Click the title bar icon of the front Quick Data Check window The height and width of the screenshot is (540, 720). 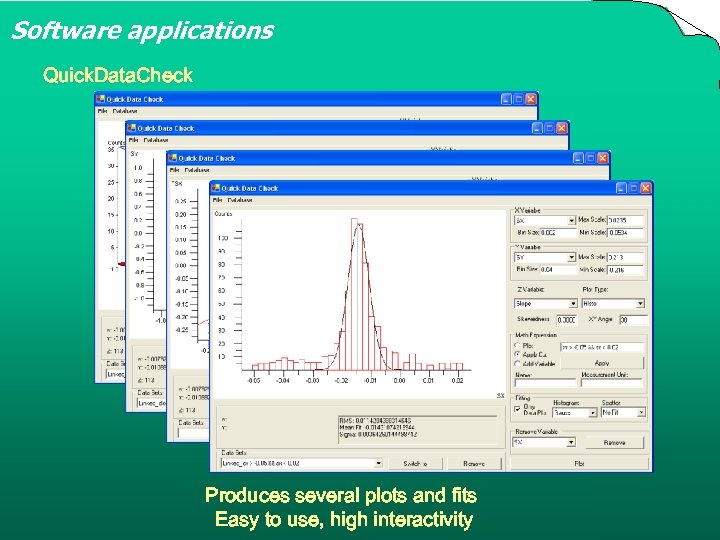[x=216, y=188]
